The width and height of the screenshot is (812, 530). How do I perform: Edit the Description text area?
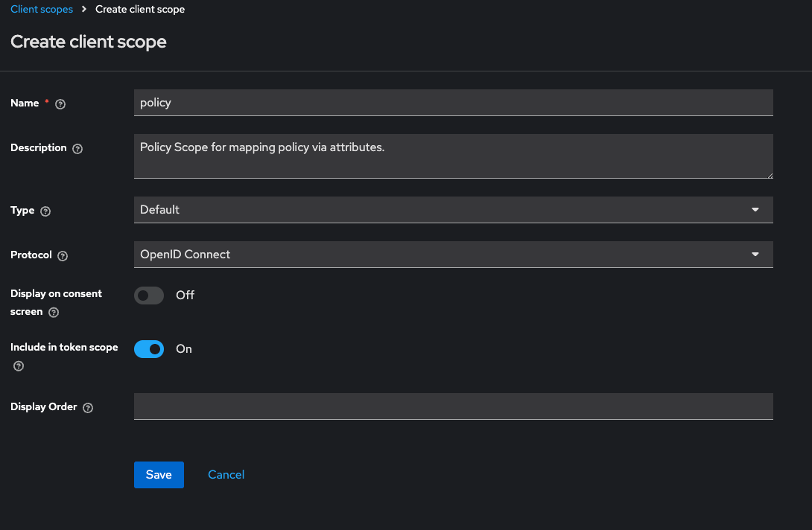[x=453, y=156]
